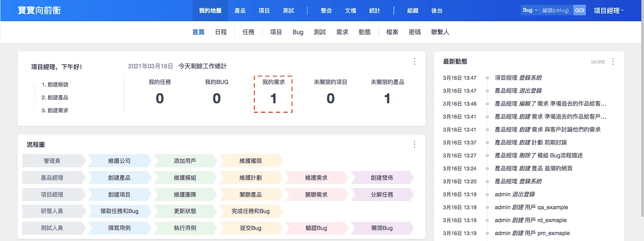Click the 完成任務和Bug flow step
644x241 pixels.
[251, 211]
